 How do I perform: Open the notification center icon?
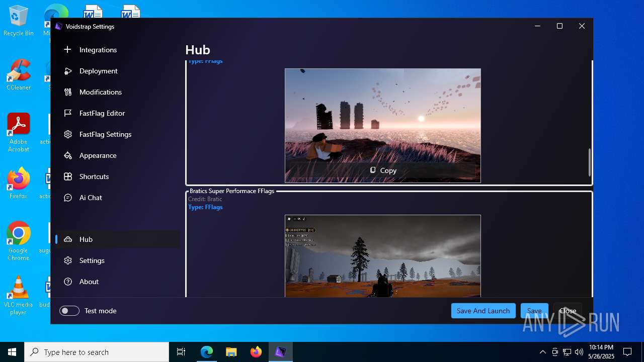(x=627, y=352)
